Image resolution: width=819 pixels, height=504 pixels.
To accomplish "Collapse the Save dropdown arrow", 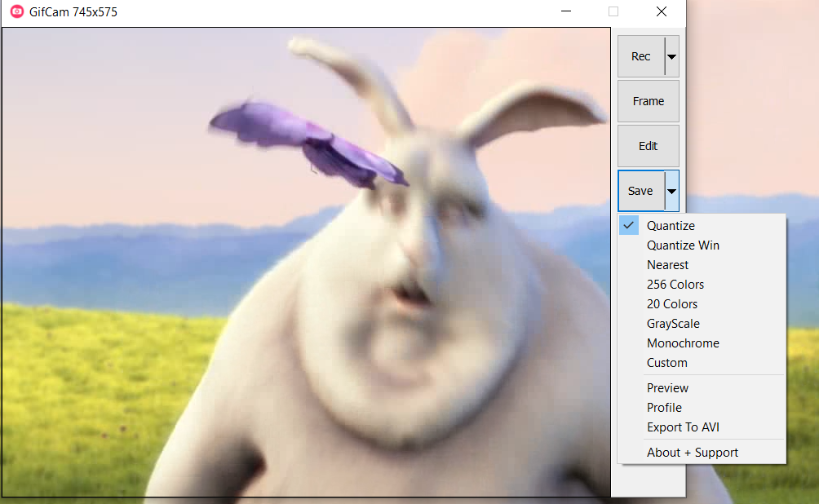I will [671, 191].
